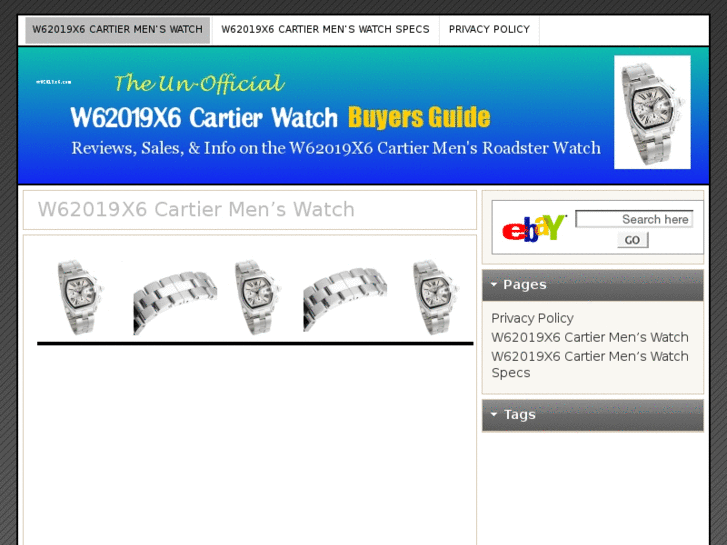Collapse the Tags widget arrow
Viewport: 727px width, 545px height.
(494, 414)
